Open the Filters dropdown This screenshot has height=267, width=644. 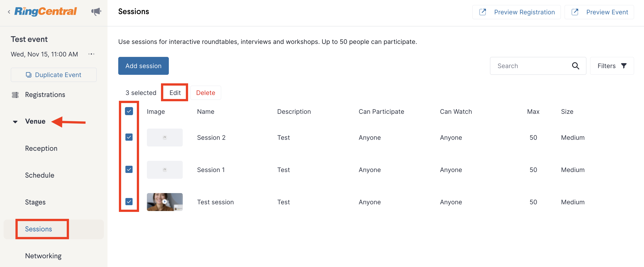[612, 66]
